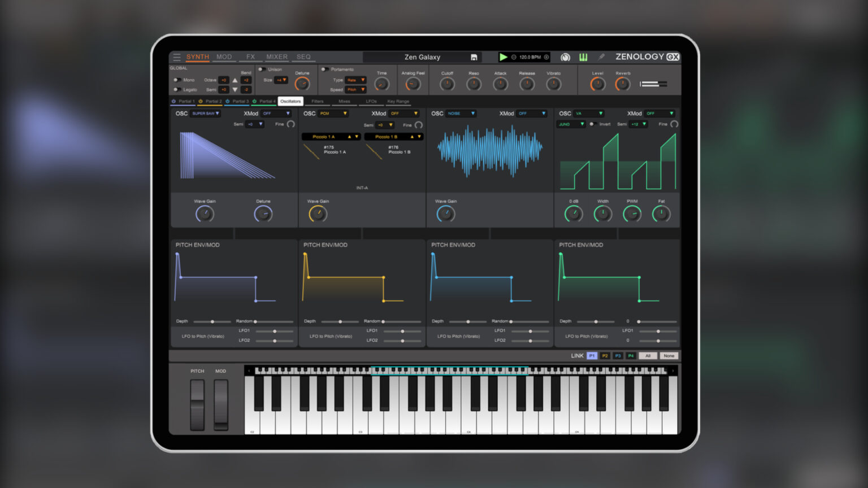The image size is (868, 488).
Task: Enable Mono mode in the Global section
Action: [177, 80]
